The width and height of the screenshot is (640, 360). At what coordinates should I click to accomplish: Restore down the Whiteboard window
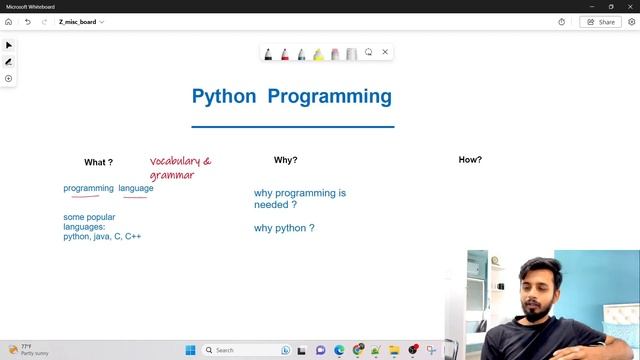(x=611, y=7)
